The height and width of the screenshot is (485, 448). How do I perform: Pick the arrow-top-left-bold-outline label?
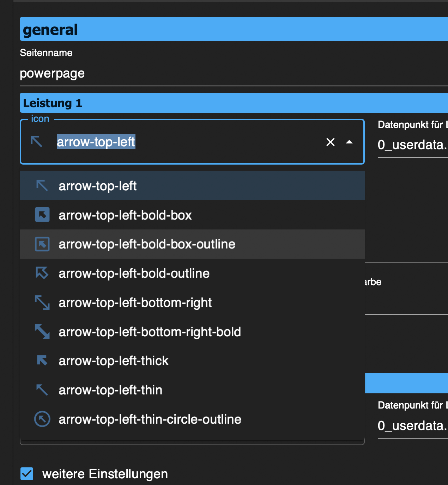pos(134,274)
